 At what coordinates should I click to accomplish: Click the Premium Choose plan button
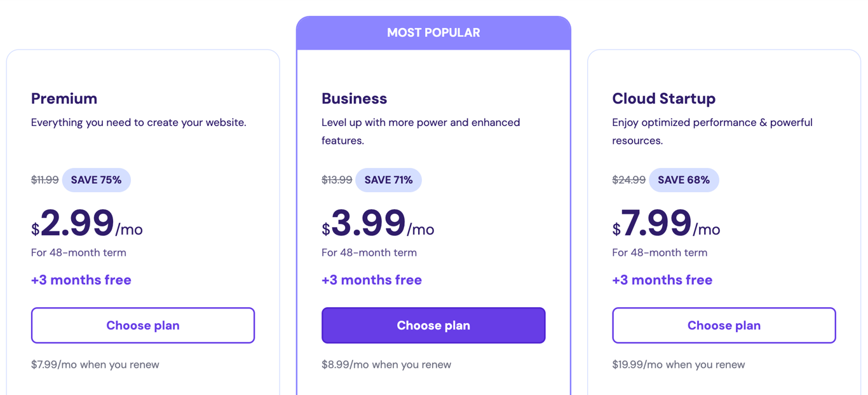pyautogui.click(x=142, y=325)
